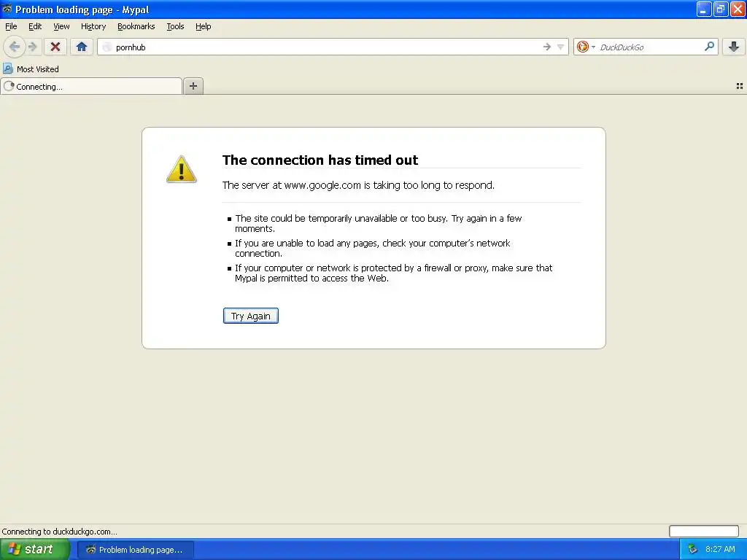Click the 8:27 AM clock
Screen dimensions: 747x560
(720, 549)
